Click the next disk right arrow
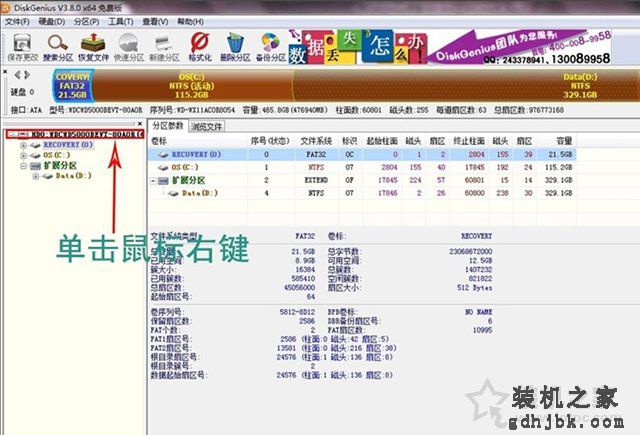Screen dimensions: 640x435 [27, 75]
